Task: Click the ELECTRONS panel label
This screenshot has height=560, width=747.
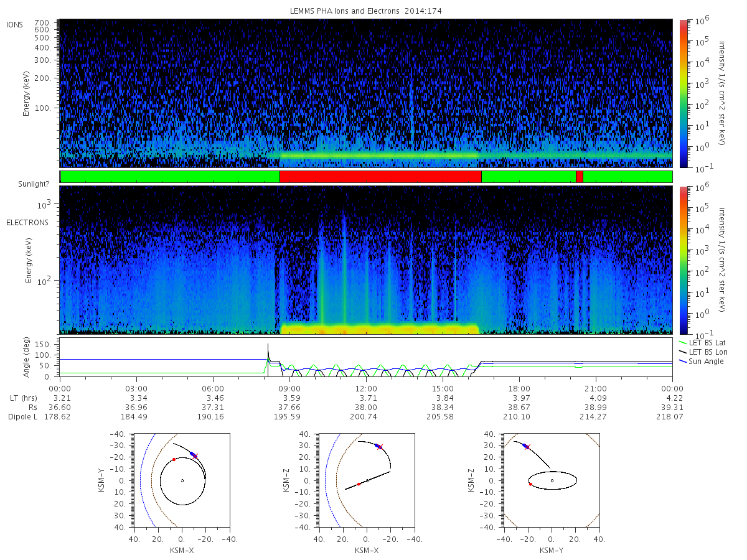Action: pos(27,222)
